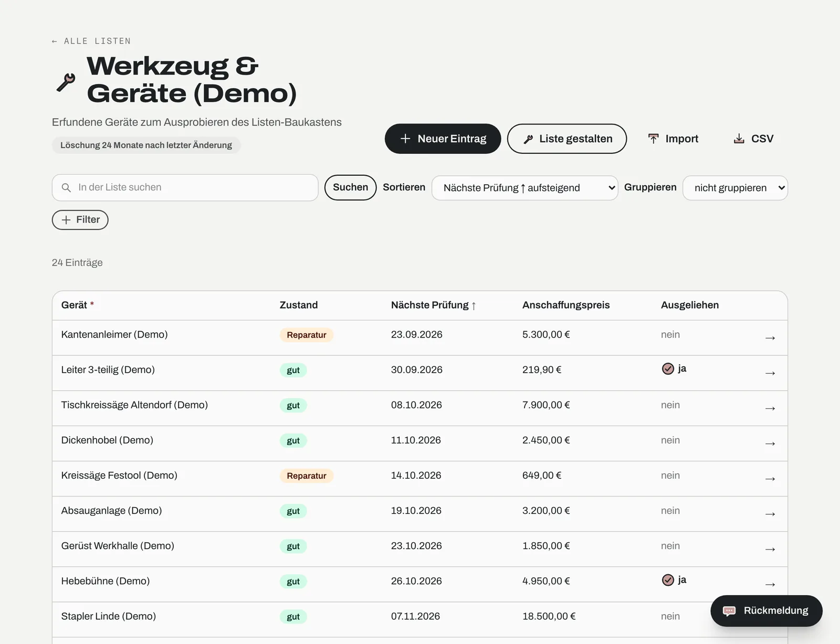Click 'Löschung 24 Monate nach letzter Änderung' badge
Image resolution: width=840 pixels, height=644 pixels.
(146, 145)
